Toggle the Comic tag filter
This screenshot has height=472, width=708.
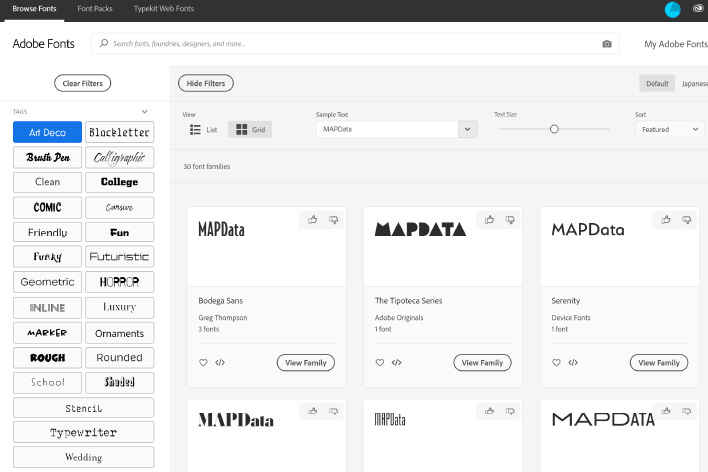pyautogui.click(x=47, y=207)
